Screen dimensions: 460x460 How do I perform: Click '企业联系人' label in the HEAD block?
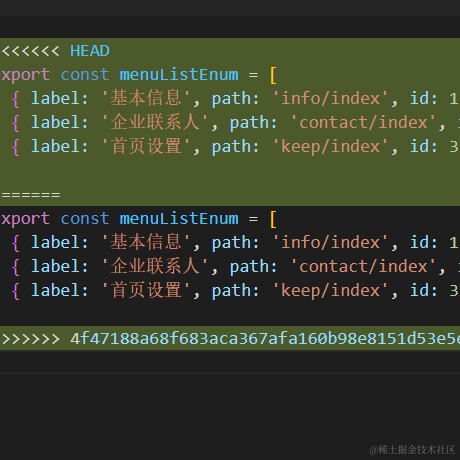tap(155, 122)
